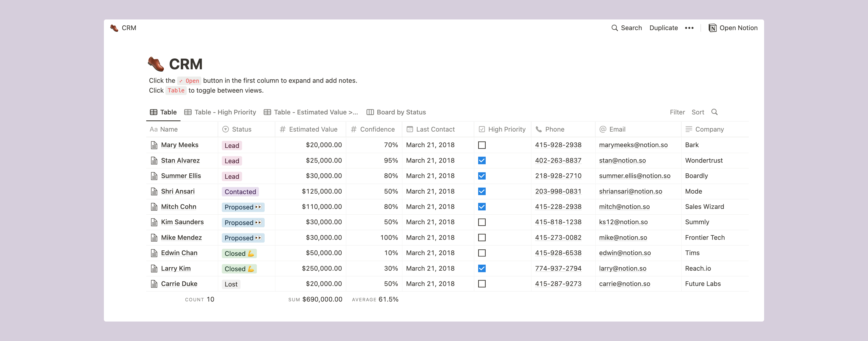Open the Confidence column header menu

coord(374,129)
